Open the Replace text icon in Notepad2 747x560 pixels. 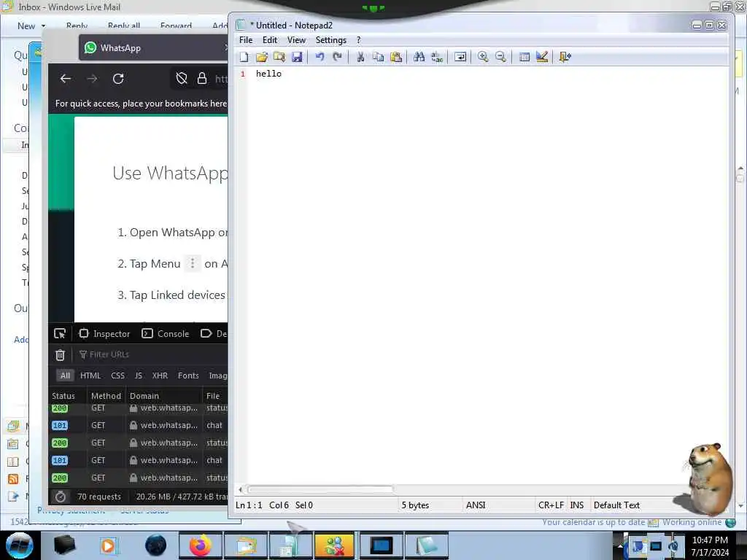click(437, 57)
